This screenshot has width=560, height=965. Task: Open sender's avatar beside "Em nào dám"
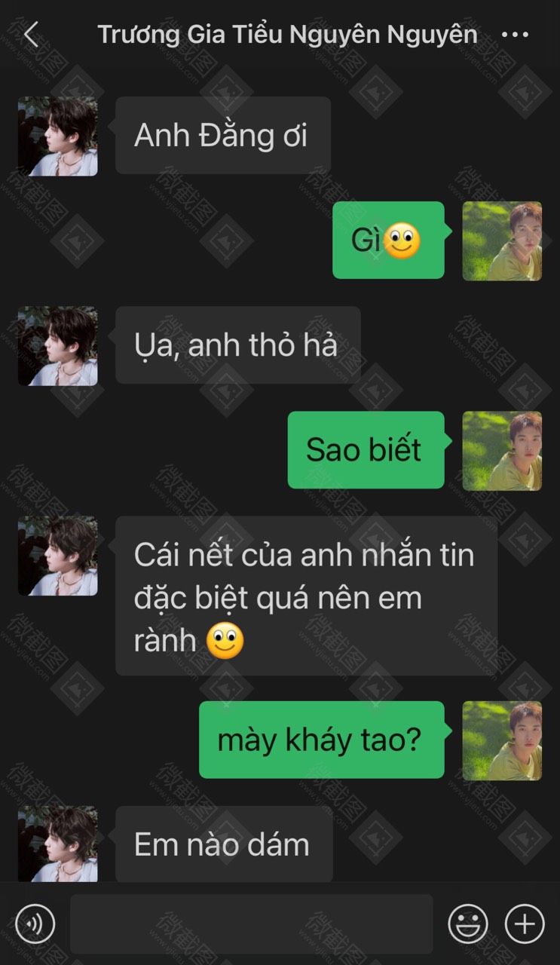coord(58,844)
